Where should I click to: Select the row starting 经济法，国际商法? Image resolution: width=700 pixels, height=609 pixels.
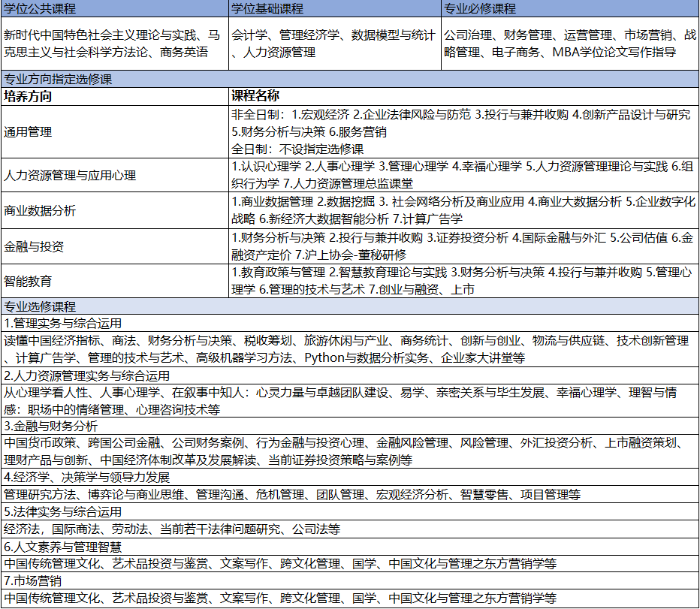click(350, 529)
